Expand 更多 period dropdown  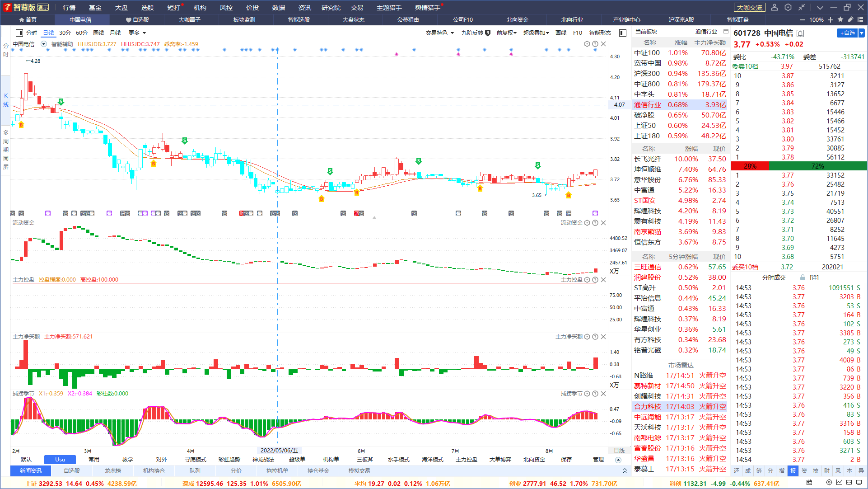[137, 33]
